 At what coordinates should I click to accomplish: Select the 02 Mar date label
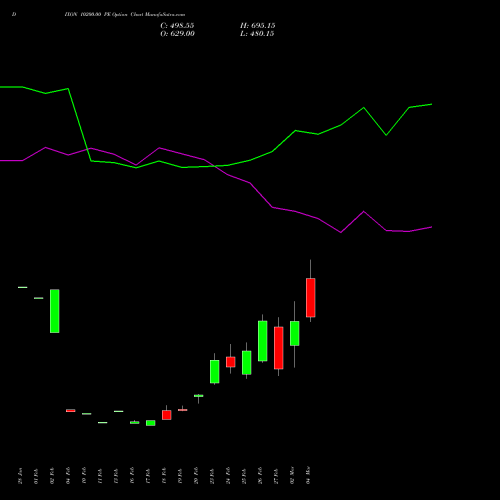[x=292, y=475]
